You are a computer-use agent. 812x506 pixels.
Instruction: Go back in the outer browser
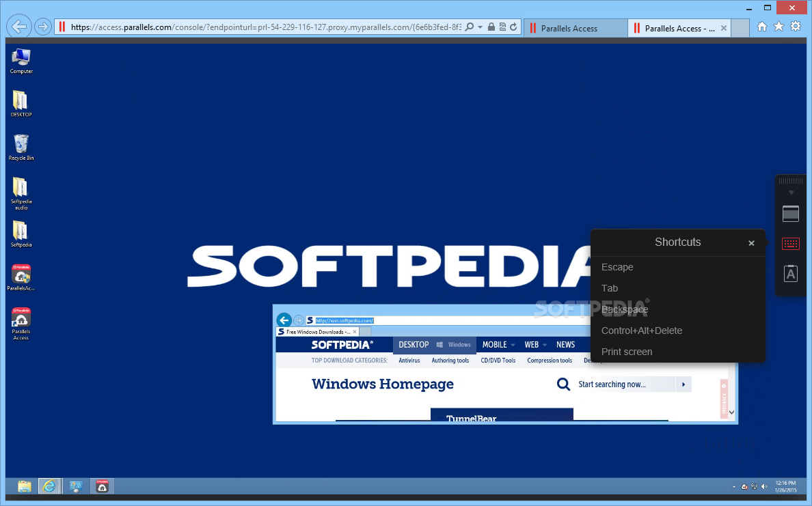[19, 27]
